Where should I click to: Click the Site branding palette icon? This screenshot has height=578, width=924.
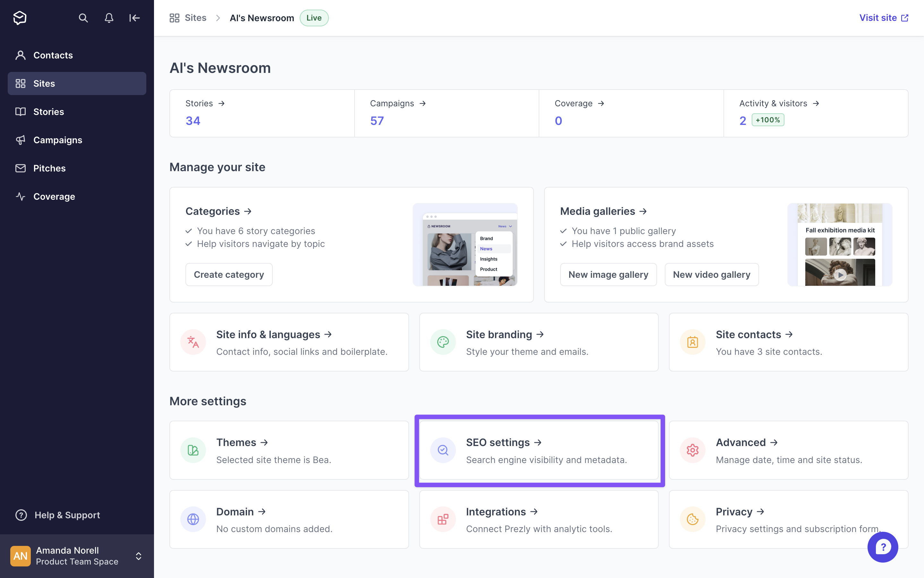pos(443,342)
